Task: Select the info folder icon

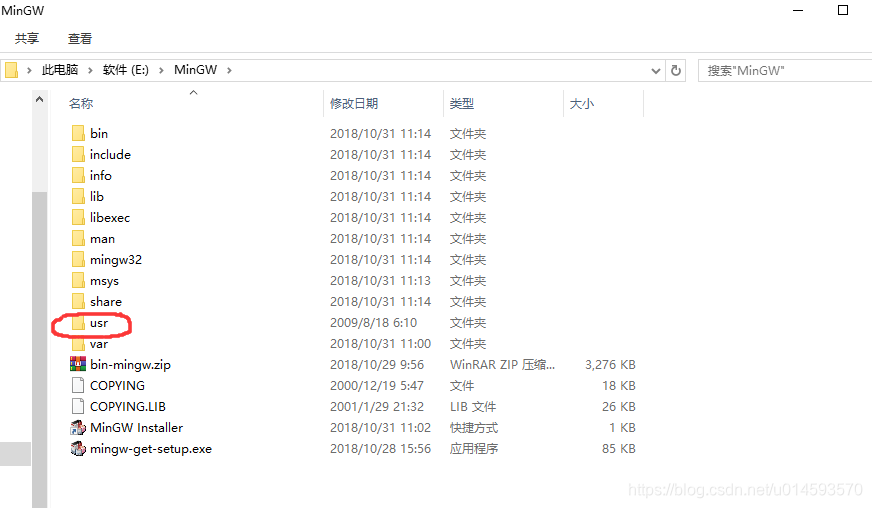Action: pos(78,176)
